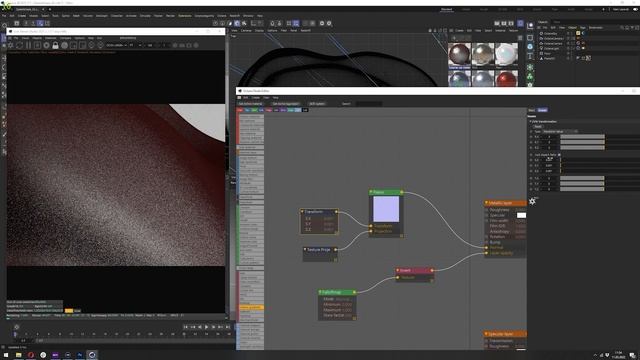640x360 pixels.
Task: Switch to Basic tab in node attributes
Action: click(x=532, y=110)
